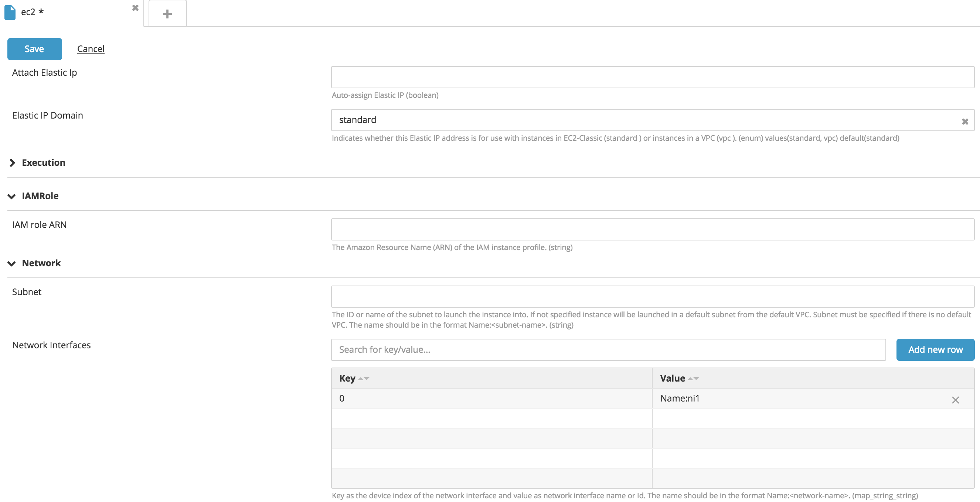Click Add new row button

click(935, 349)
